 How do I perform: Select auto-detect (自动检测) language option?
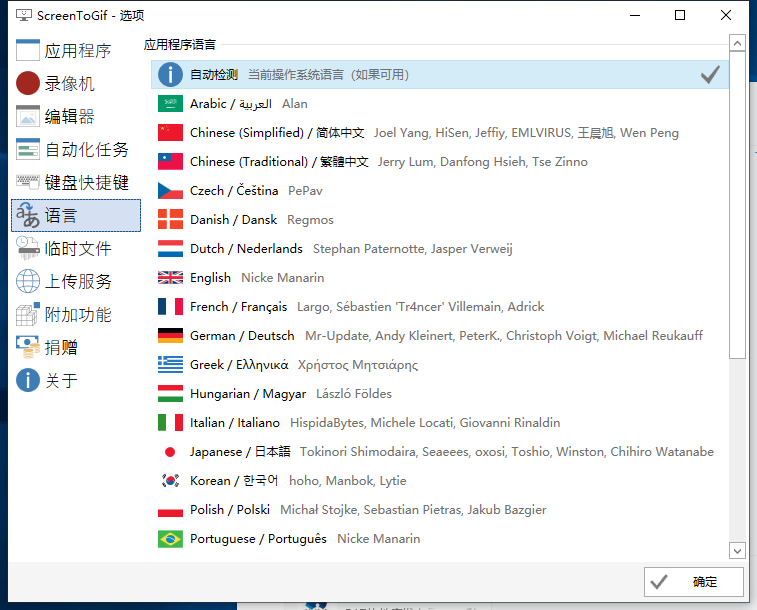[440, 75]
